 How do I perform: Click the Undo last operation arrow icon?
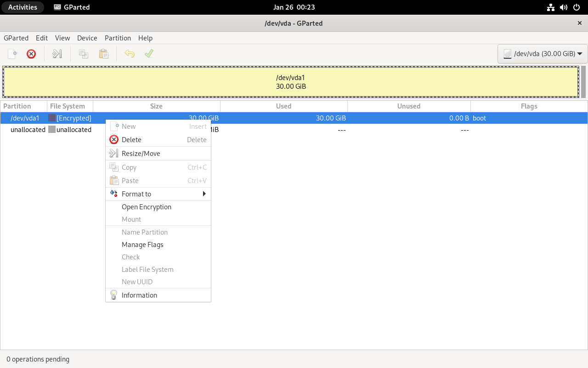(130, 54)
